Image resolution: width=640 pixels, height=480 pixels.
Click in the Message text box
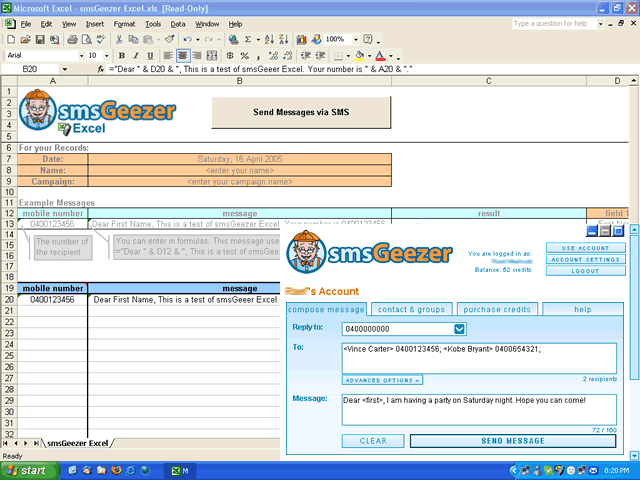click(479, 409)
